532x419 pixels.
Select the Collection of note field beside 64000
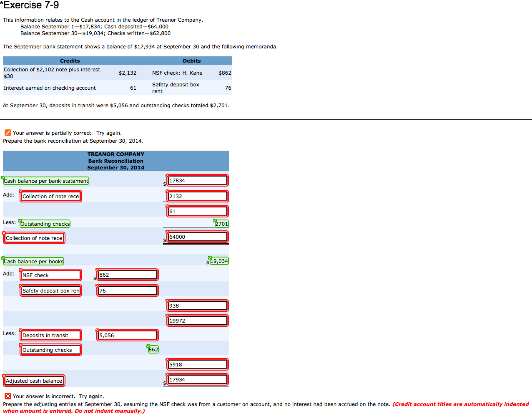34,238
